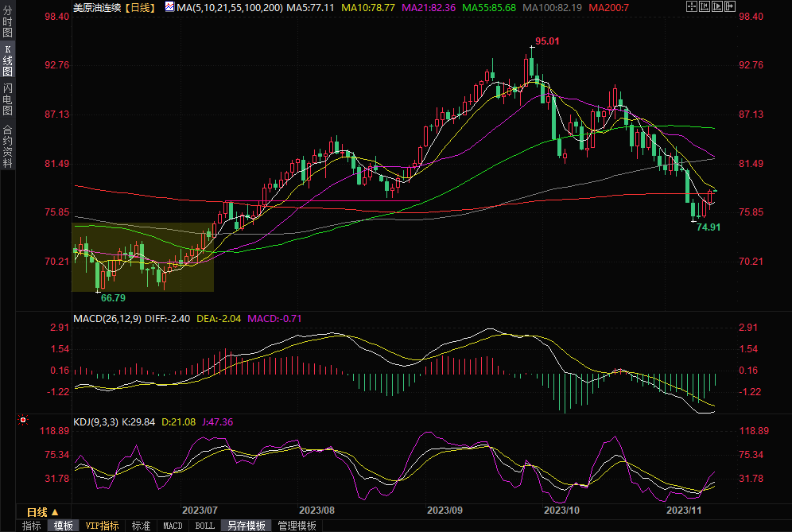Select the K线图 side tab

7,60
